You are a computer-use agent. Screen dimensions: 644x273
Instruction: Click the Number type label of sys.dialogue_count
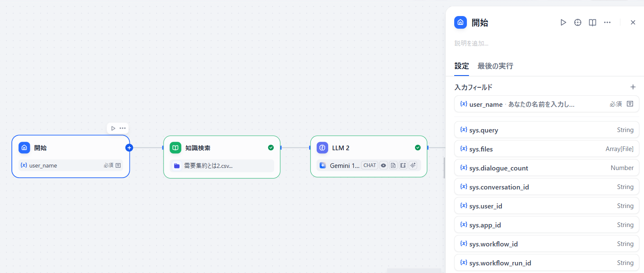click(x=622, y=168)
